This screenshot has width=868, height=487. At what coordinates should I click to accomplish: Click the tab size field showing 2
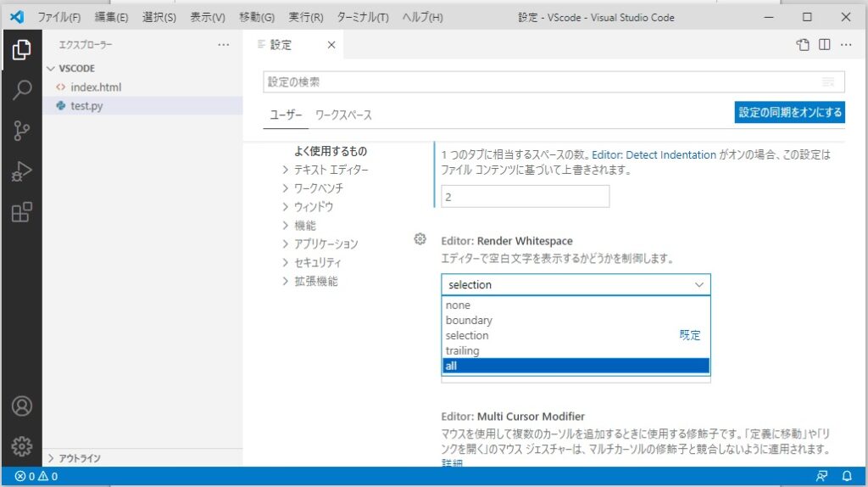(526, 197)
